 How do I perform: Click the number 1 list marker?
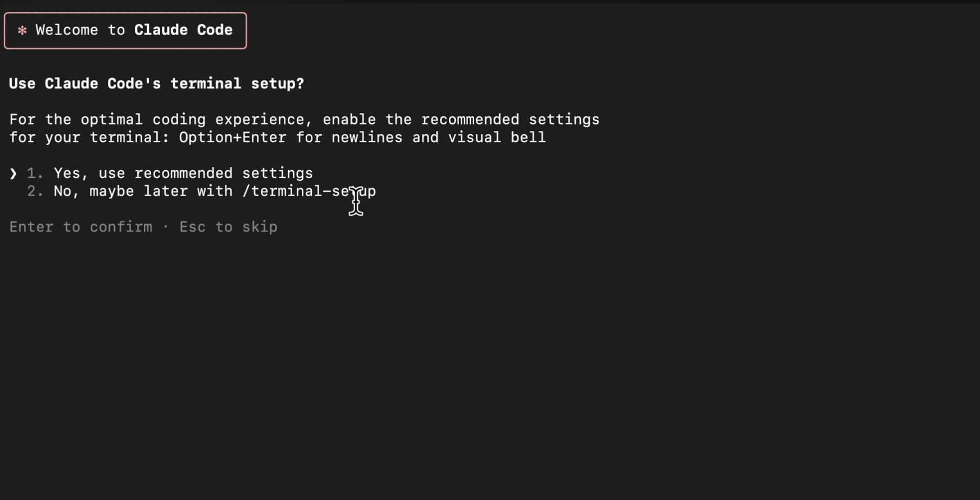pos(35,174)
